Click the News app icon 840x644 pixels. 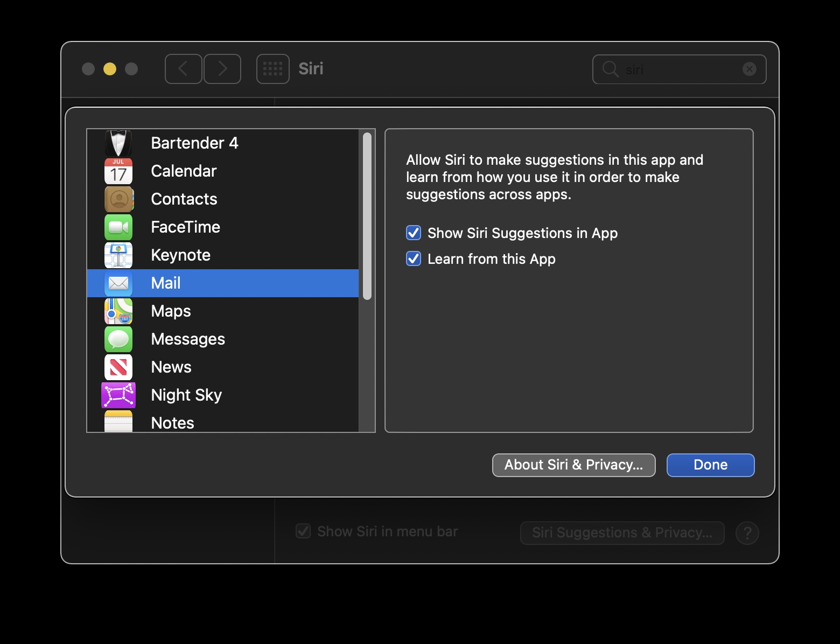118,367
